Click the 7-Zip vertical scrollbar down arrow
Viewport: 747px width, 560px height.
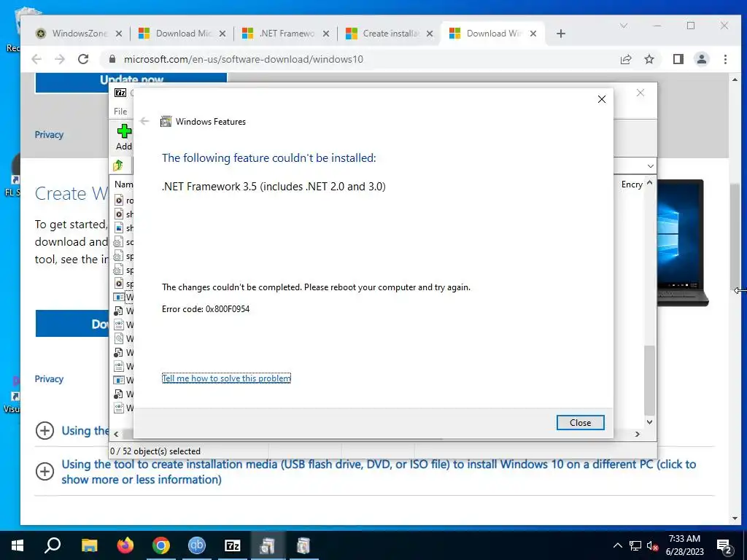coord(649,422)
